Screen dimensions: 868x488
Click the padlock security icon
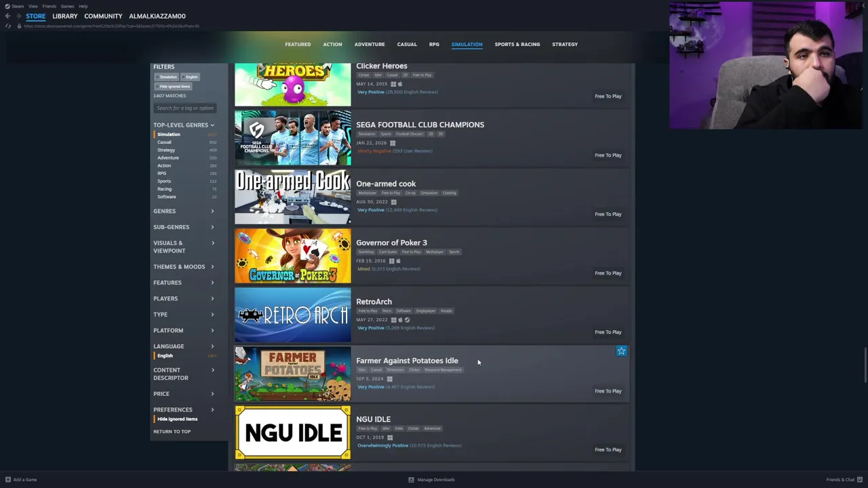[19, 26]
